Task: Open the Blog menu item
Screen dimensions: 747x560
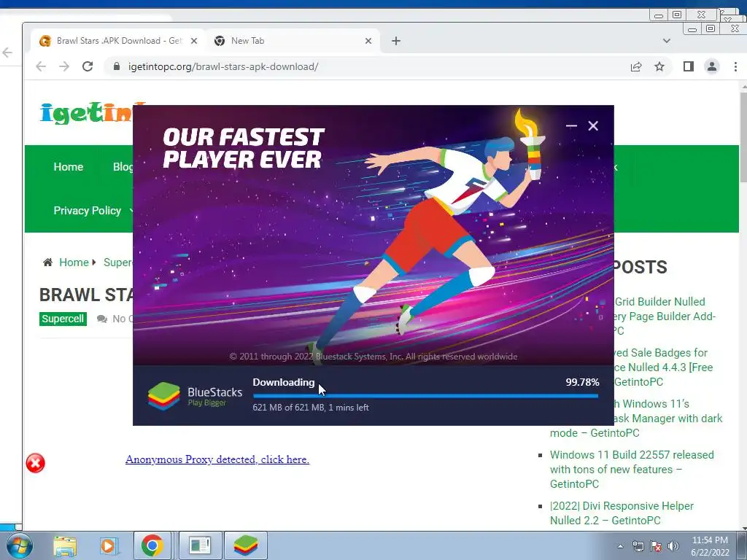Action: click(x=123, y=167)
